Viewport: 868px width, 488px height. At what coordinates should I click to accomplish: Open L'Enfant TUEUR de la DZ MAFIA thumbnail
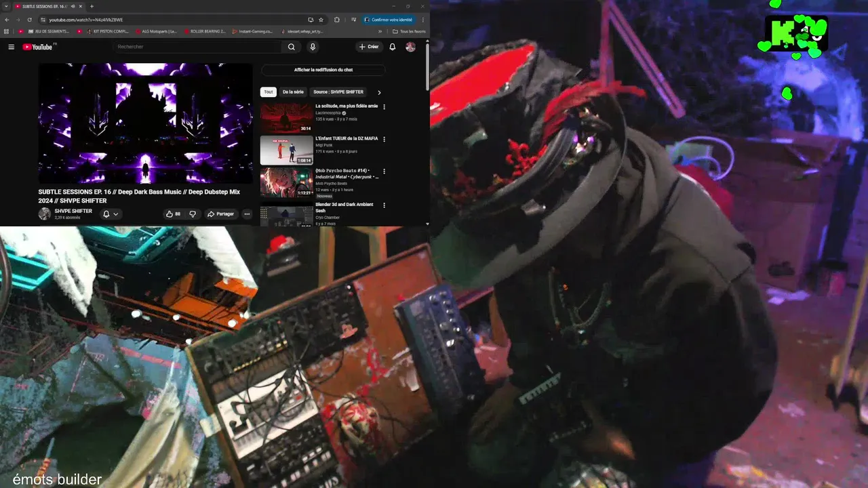287,150
